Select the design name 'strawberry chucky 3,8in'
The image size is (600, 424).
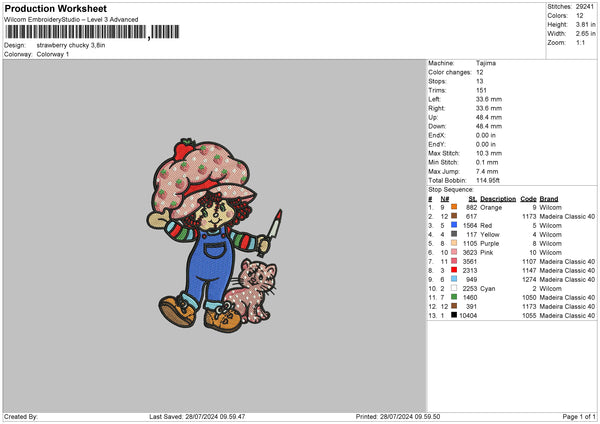point(71,45)
